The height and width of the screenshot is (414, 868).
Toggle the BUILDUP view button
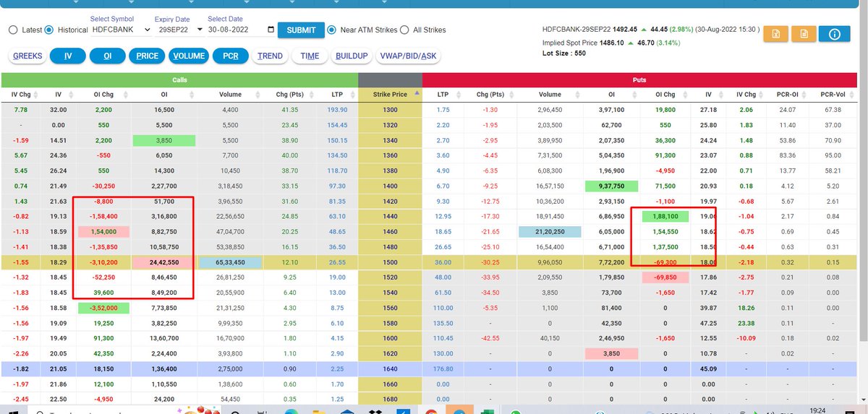(x=352, y=56)
